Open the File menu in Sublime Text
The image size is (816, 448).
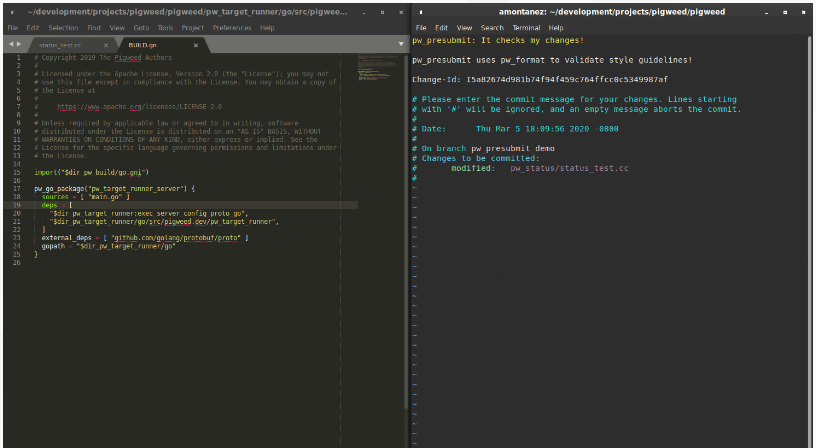(x=13, y=28)
